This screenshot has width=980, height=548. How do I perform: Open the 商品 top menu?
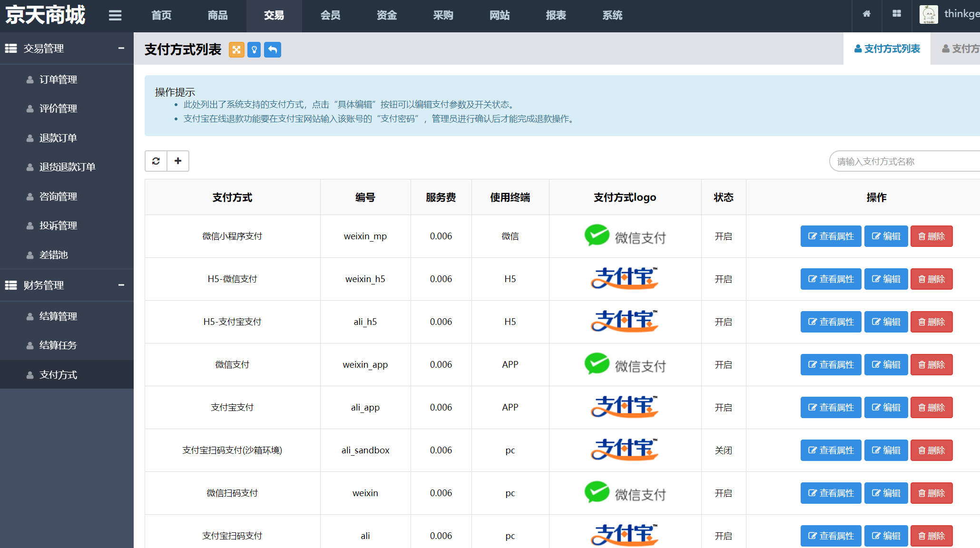(218, 15)
